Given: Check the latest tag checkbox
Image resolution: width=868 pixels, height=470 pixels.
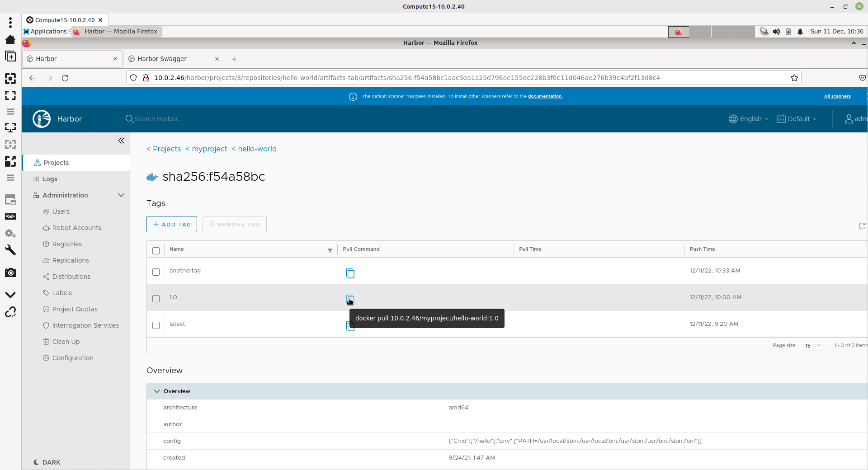Looking at the screenshot, I should tap(156, 325).
